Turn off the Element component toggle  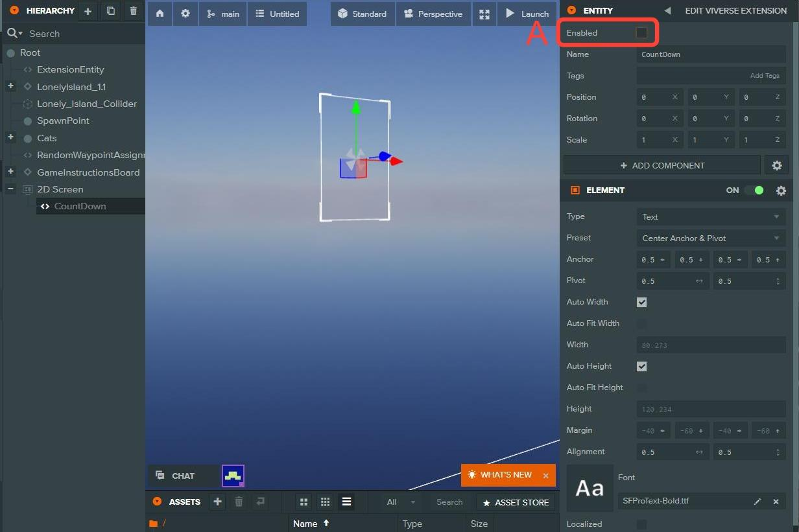point(754,191)
